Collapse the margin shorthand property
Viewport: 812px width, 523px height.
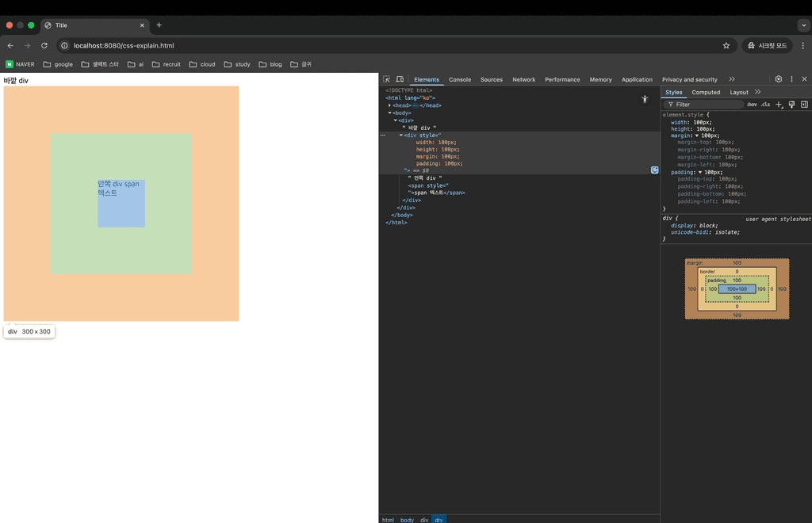coord(697,136)
